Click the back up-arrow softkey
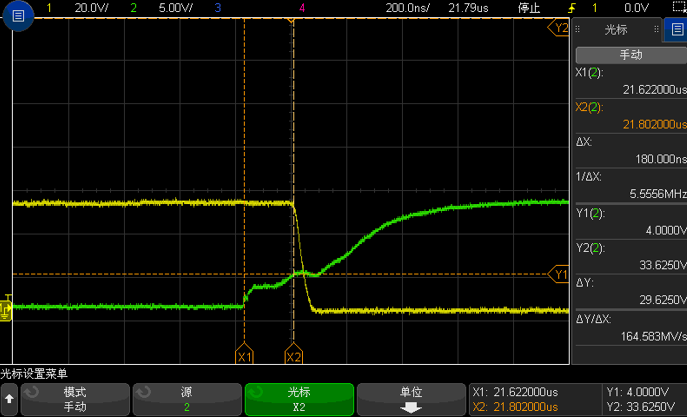Viewport: 687px width, 417px height. pyautogui.click(x=9, y=399)
